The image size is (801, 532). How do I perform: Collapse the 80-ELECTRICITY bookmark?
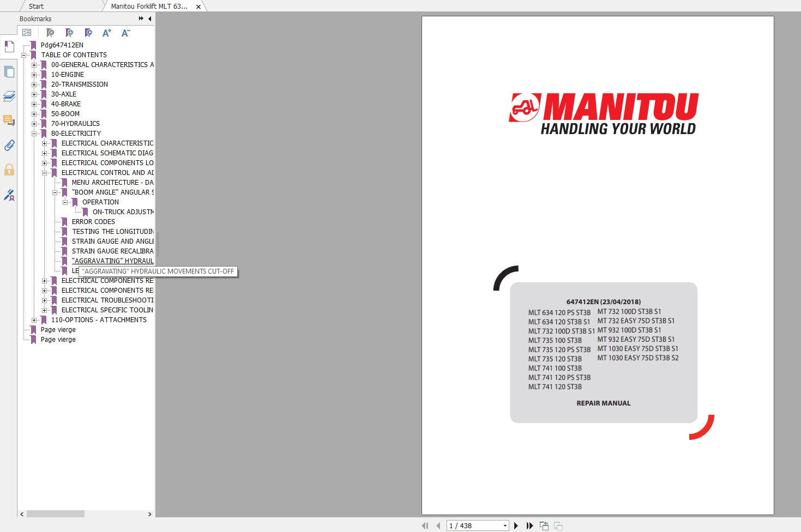(x=34, y=134)
